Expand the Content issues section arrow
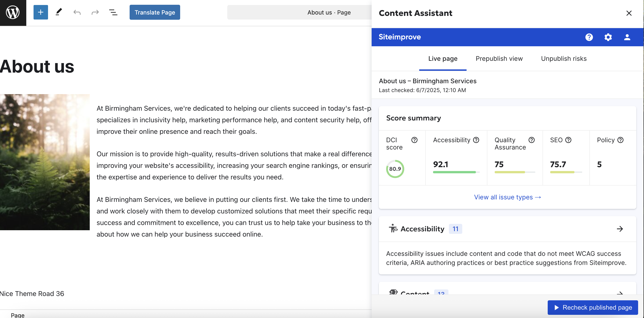The image size is (644, 318). point(620,293)
